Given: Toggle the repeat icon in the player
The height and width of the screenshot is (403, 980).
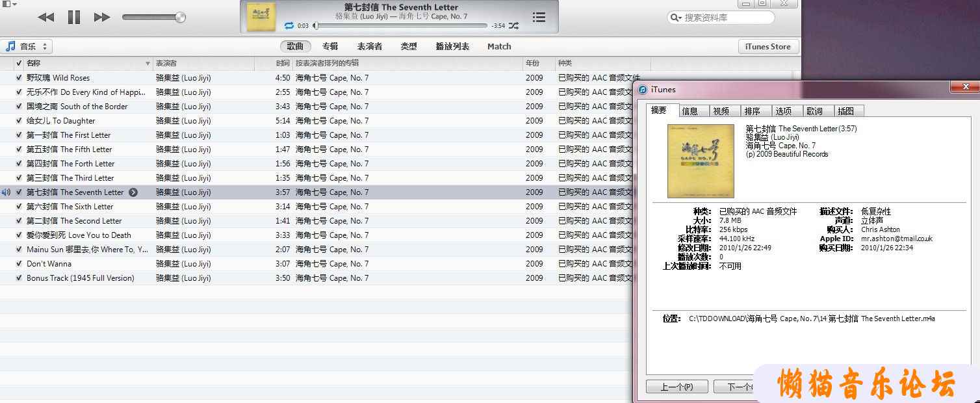Looking at the screenshot, I should click(x=289, y=26).
